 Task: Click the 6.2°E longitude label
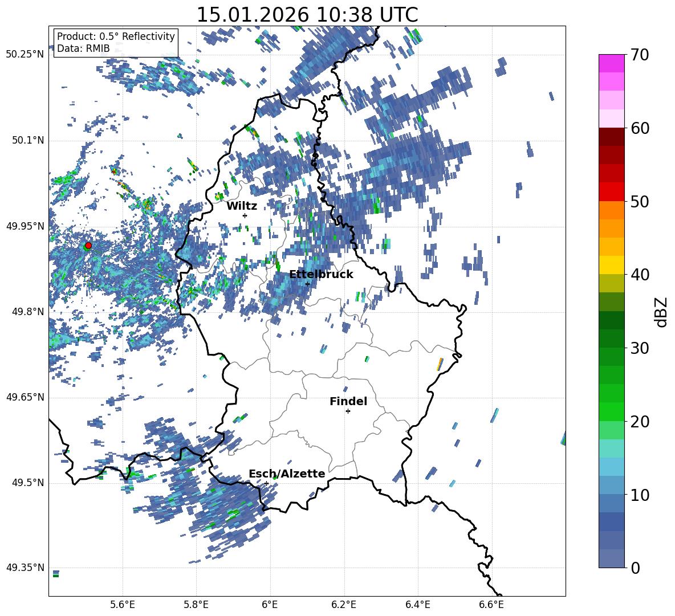(x=344, y=605)
